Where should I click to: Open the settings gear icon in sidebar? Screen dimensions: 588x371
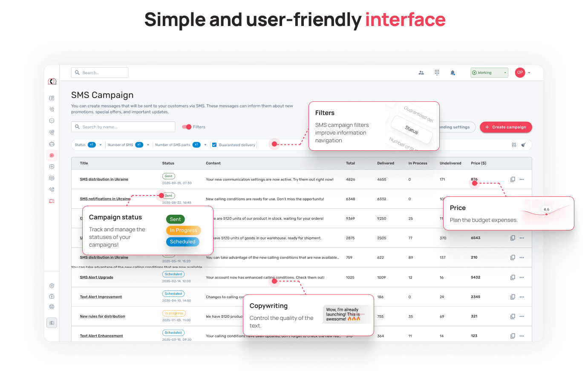pyautogui.click(x=52, y=286)
